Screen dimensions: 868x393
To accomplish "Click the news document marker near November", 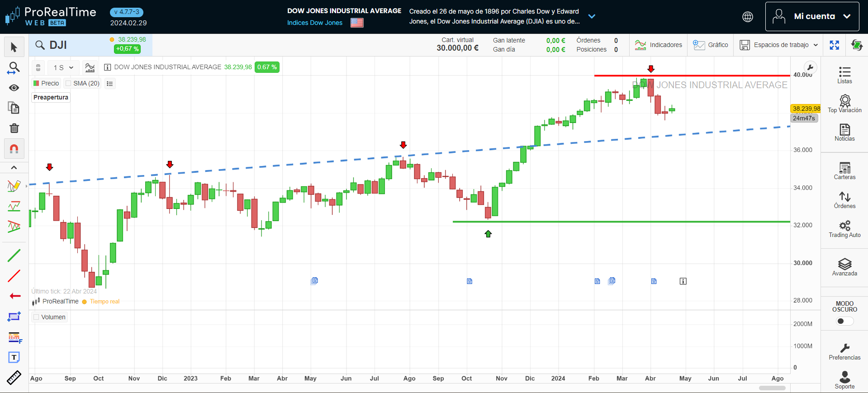I will point(470,281).
